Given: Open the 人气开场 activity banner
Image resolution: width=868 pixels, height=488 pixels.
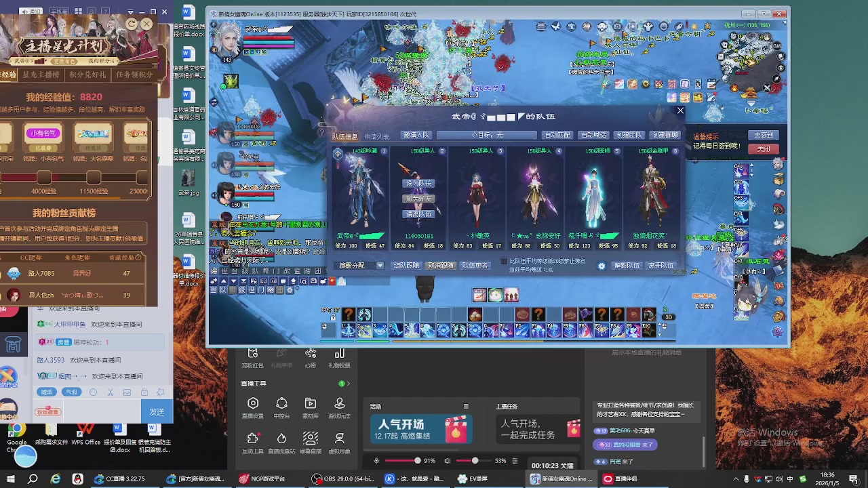Looking at the screenshot, I should pyautogui.click(x=421, y=429).
